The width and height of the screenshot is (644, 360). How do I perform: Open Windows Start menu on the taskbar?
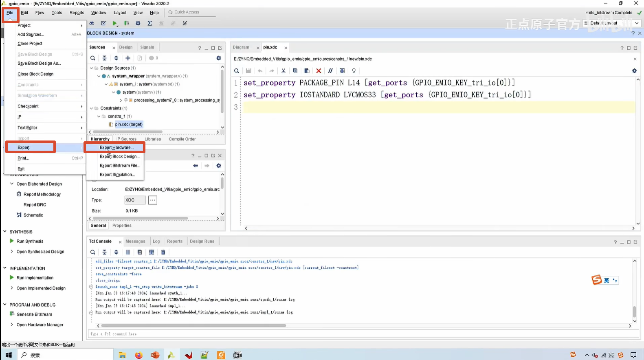click(x=9, y=355)
